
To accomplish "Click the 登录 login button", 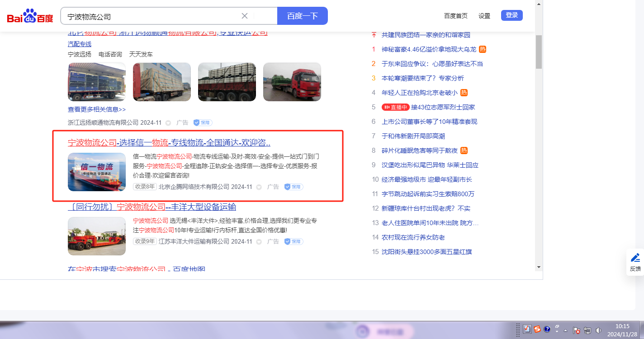I will [512, 15].
